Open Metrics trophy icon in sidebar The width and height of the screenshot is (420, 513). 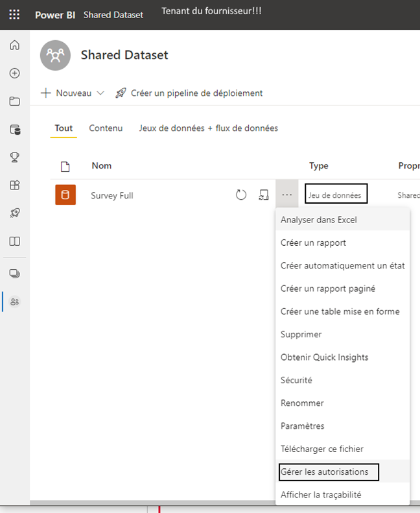pyautogui.click(x=14, y=158)
